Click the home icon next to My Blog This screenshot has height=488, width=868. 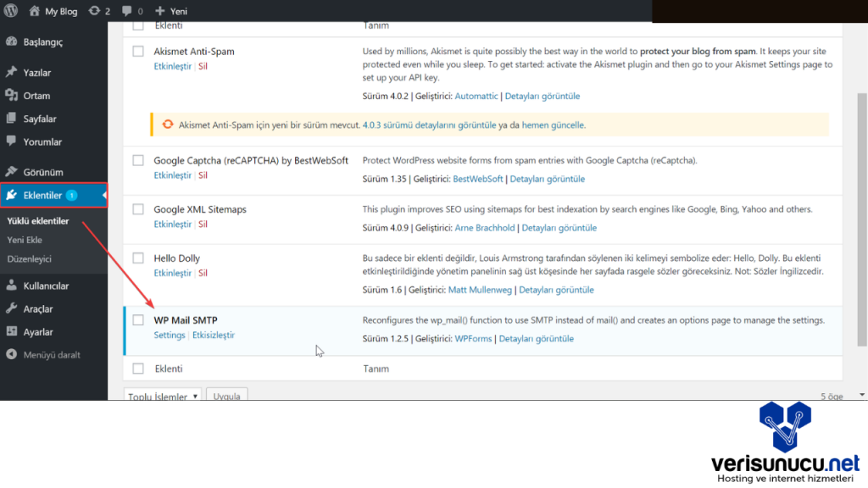pyautogui.click(x=34, y=11)
